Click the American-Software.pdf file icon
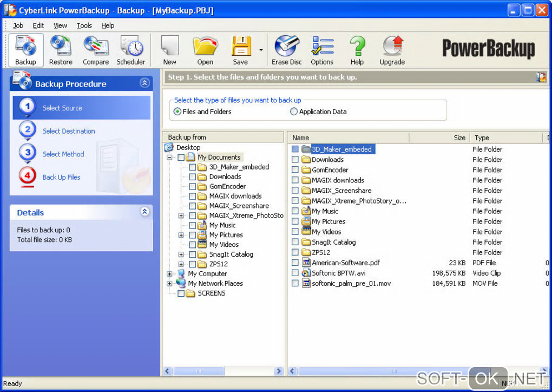The image size is (552, 392). pos(306,263)
